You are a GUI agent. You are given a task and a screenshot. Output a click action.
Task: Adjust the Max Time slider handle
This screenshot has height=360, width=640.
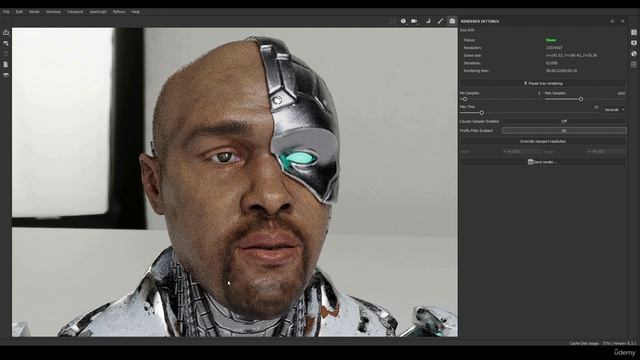(x=482, y=113)
